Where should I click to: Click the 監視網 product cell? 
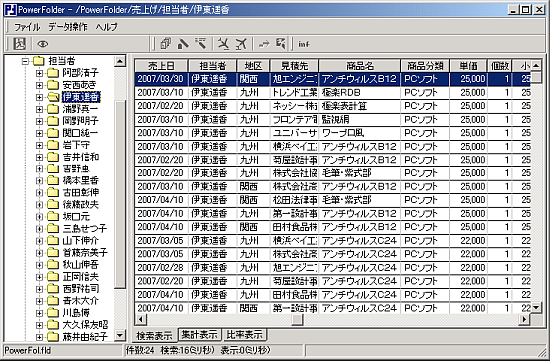[x=360, y=120]
